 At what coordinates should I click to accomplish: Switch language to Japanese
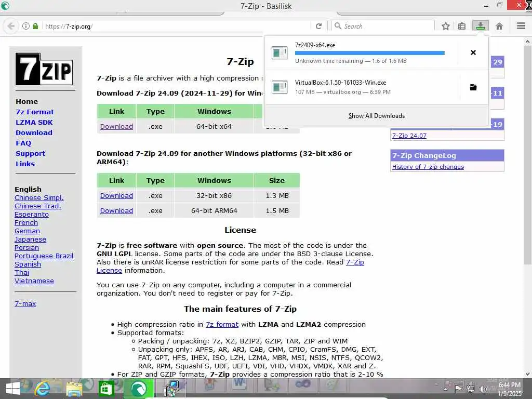pos(30,240)
